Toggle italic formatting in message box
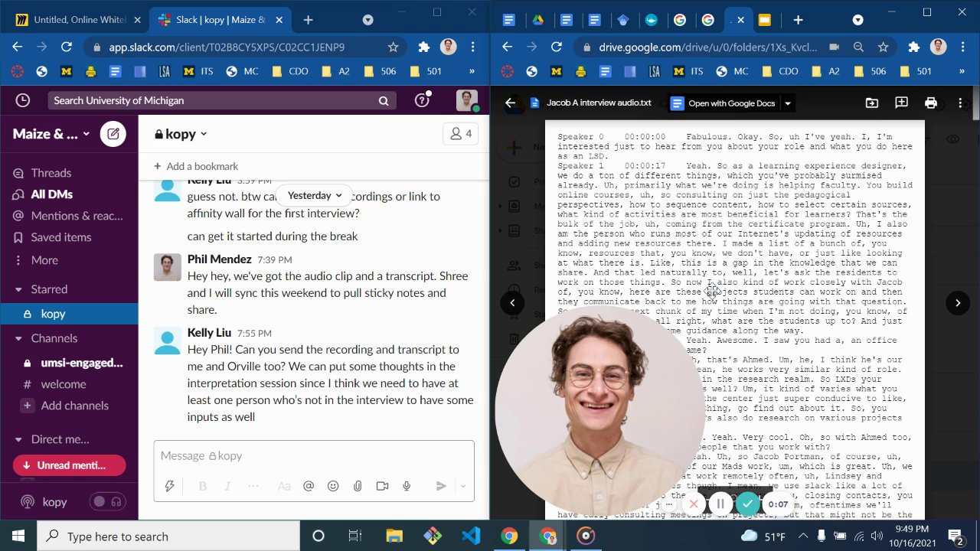 227,486
